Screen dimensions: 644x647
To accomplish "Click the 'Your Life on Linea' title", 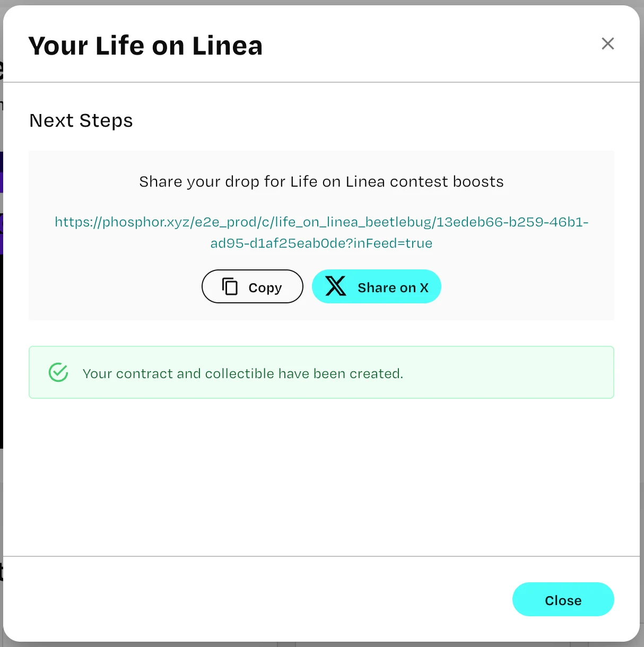I will tap(145, 46).
